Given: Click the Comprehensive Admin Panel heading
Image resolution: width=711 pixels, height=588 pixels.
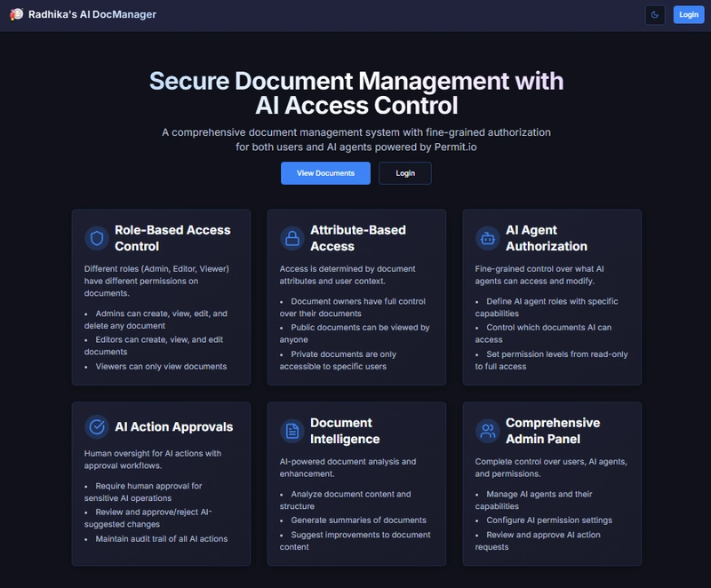Looking at the screenshot, I should pyautogui.click(x=552, y=431).
